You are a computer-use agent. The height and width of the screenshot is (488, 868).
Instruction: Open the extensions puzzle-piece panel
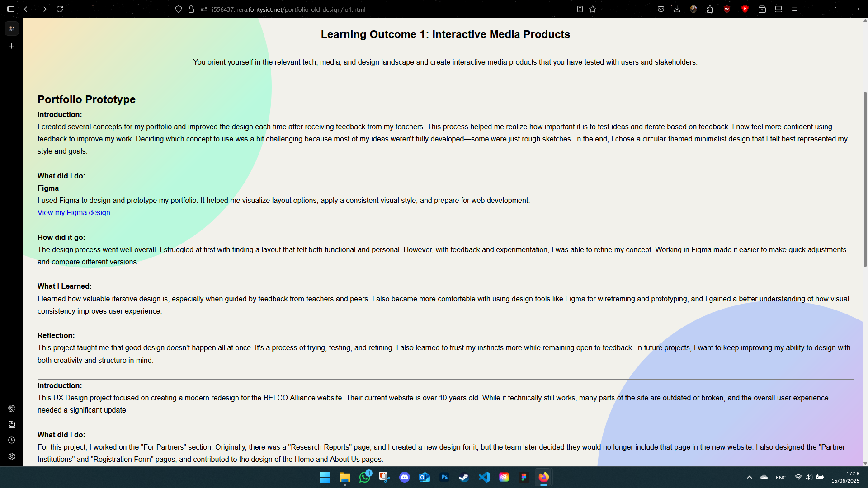coord(710,9)
